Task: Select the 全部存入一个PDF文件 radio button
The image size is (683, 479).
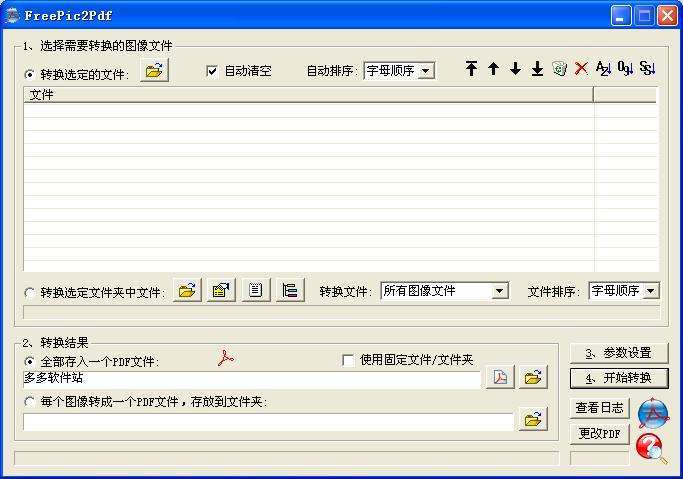Action: (29, 361)
